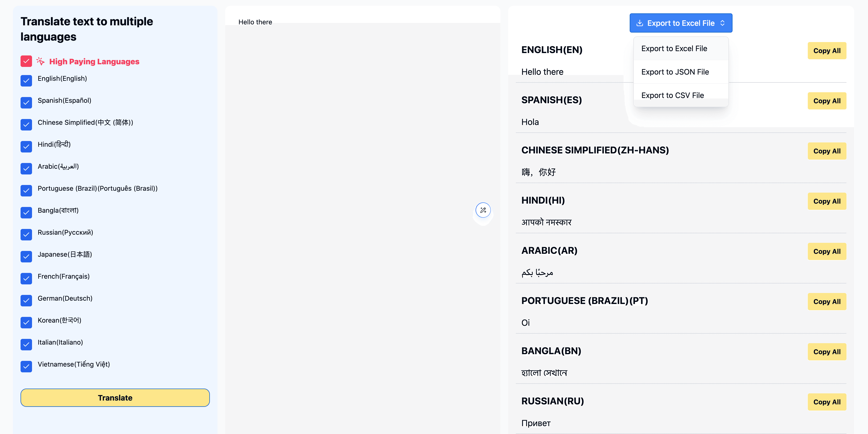Uncheck the Spanish(Español) checkbox
868x434 pixels.
[x=26, y=103]
